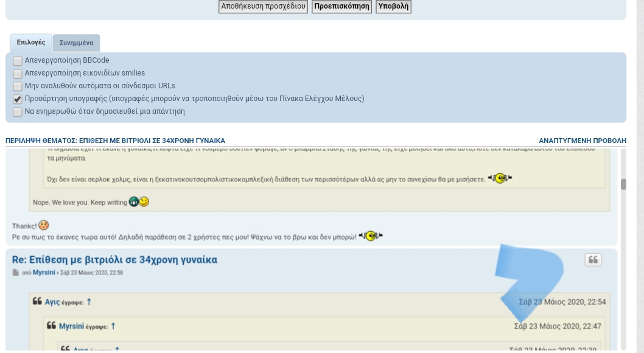The width and height of the screenshot is (644, 353).
Task: Click the yellow winking smiley after Keep writing
Action: [144, 201]
